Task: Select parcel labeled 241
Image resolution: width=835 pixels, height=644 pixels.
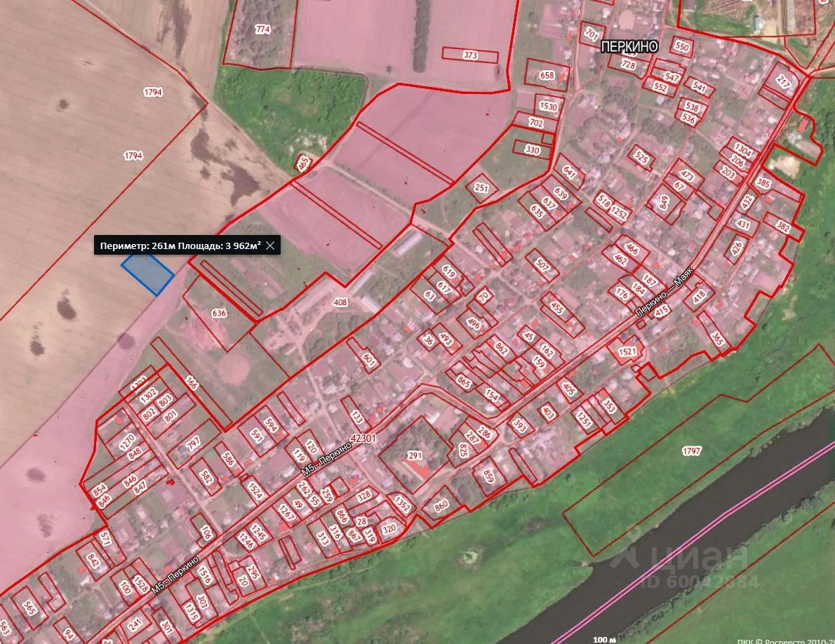Action: pyautogui.click(x=135, y=624)
